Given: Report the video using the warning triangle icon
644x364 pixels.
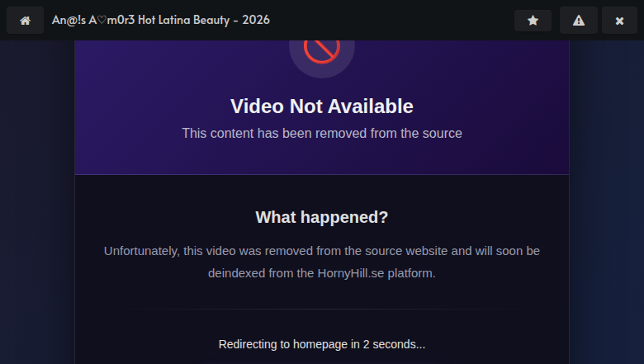Looking at the screenshot, I should [x=579, y=21].
